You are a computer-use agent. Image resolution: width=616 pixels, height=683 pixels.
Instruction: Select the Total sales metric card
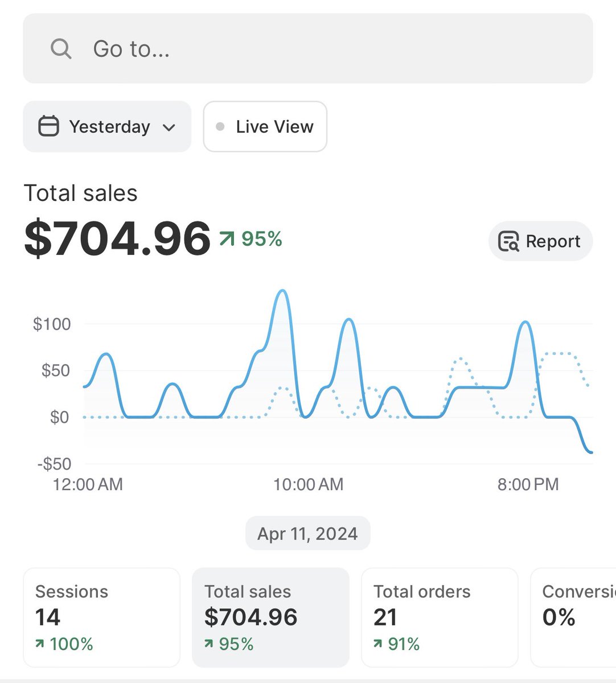point(271,618)
